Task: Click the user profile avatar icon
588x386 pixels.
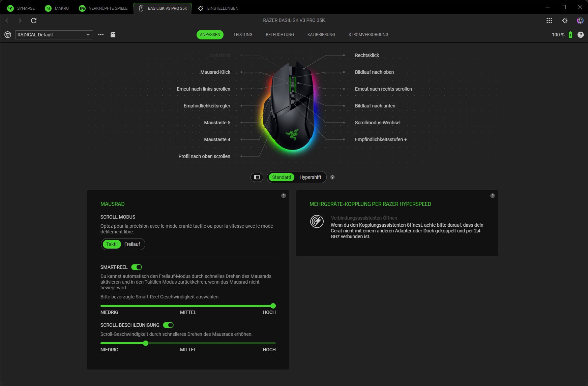Action: [x=580, y=21]
